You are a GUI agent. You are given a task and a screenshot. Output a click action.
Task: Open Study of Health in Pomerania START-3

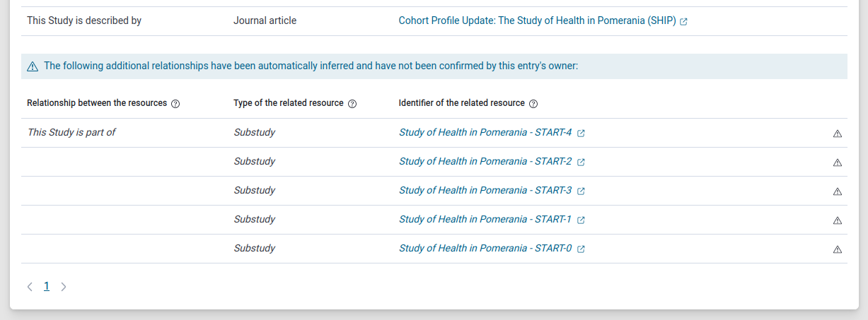pos(485,191)
